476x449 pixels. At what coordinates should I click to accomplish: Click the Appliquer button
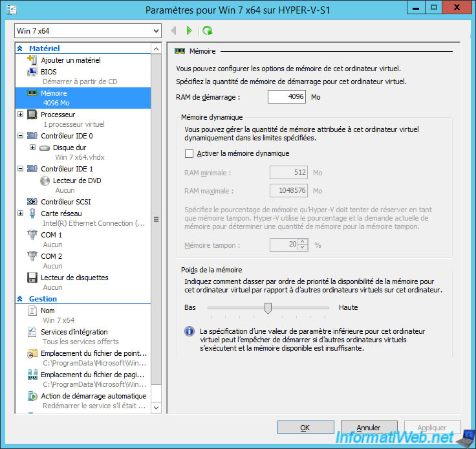pyautogui.click(x=432, y=428)
